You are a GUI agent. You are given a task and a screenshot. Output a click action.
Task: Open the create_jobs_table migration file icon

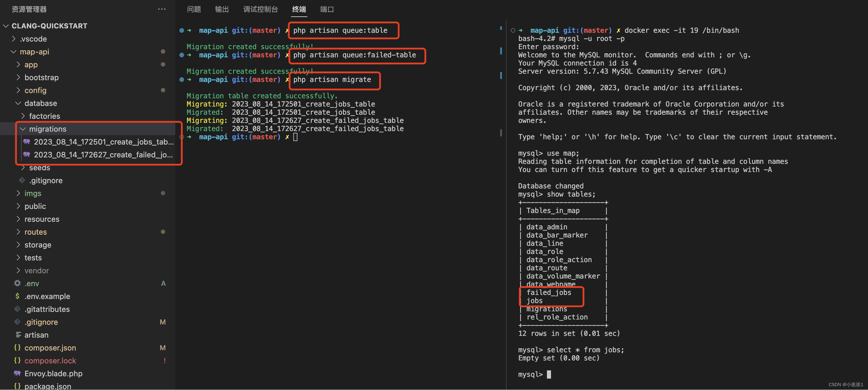pyautogui.click(x=27, y=142)
